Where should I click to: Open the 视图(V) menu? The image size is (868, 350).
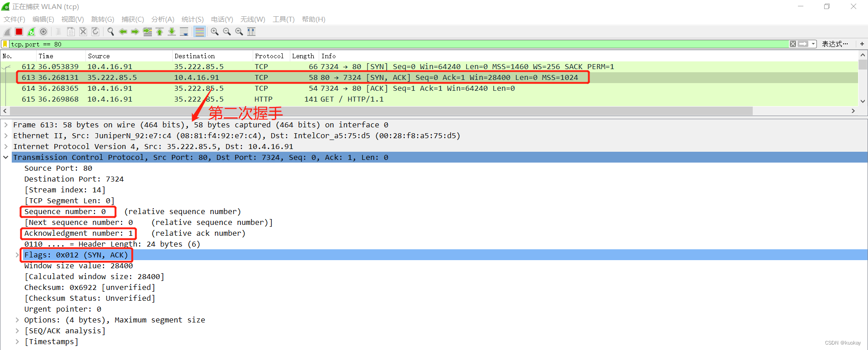(x=73, y=19)
